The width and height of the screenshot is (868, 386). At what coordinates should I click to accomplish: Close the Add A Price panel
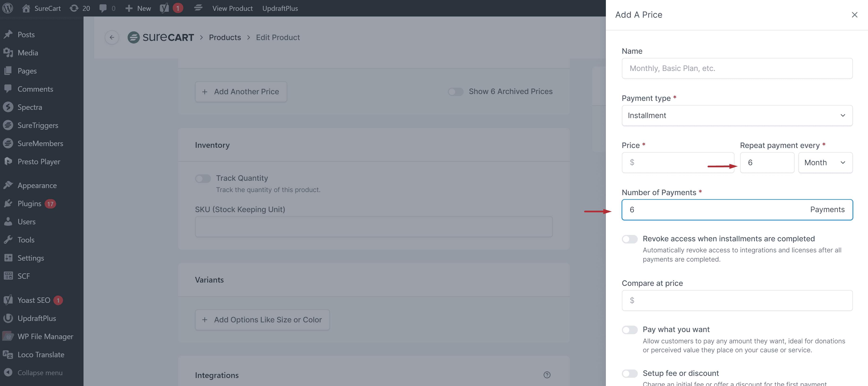(854, 15)
